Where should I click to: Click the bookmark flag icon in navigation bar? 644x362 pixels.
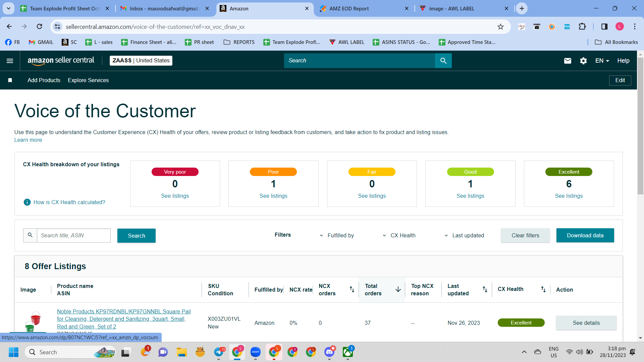pos(10,80)
